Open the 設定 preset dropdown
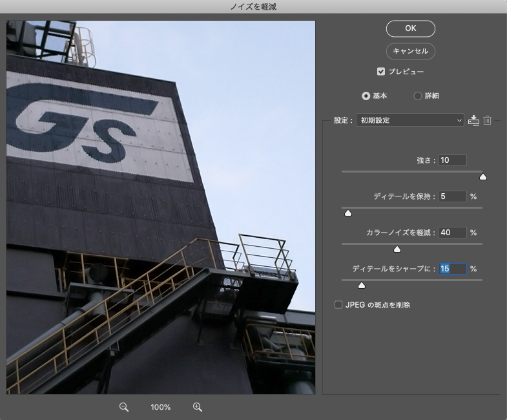The height and width of the screenshot is (420, 507). point(409,120)
